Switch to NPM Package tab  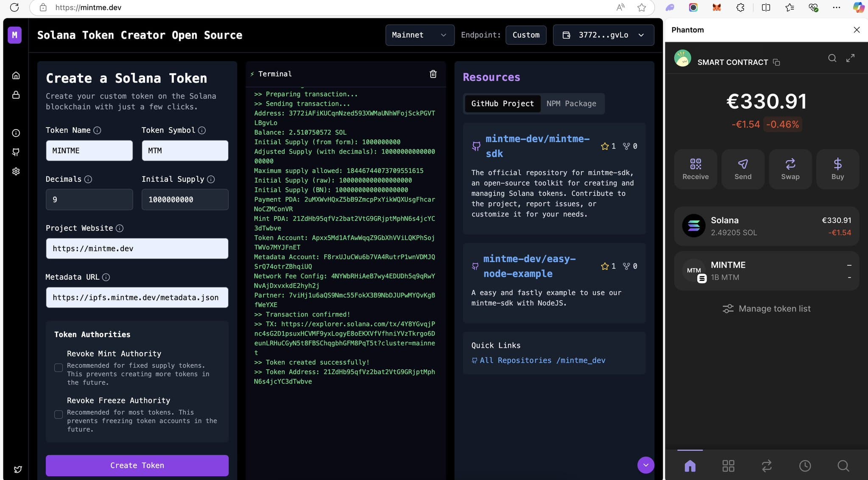[571, 103]
